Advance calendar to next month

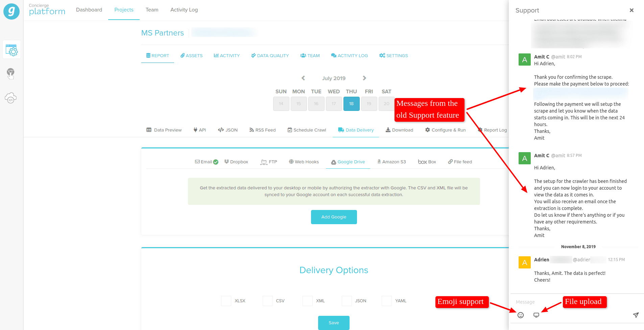[x=364, y=78]
